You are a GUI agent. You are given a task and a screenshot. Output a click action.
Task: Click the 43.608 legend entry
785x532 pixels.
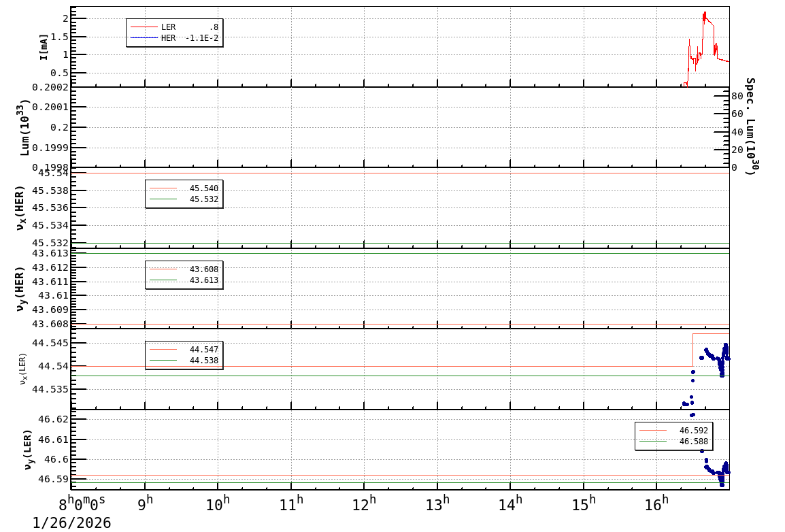click(x=184, y=269)
